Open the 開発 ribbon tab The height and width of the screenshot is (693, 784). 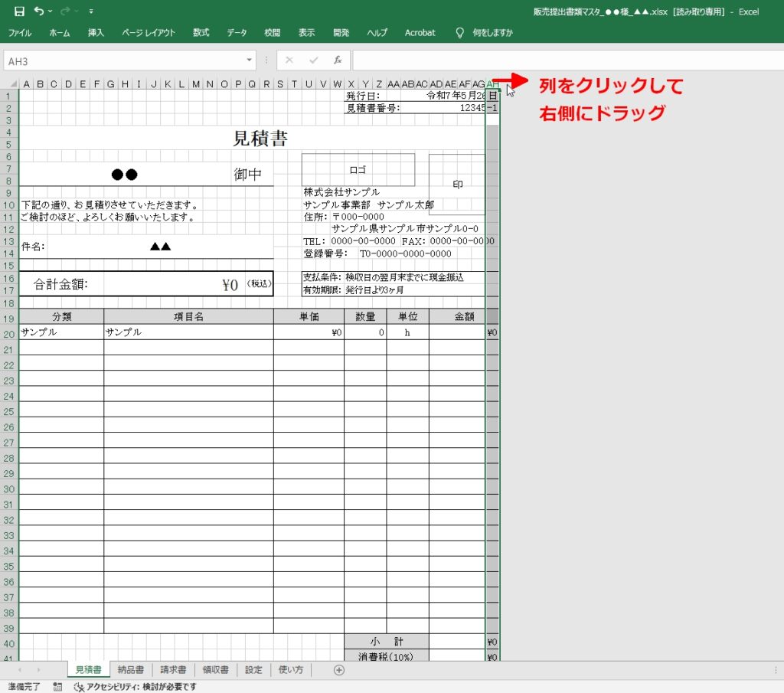(x=341, y=32)
